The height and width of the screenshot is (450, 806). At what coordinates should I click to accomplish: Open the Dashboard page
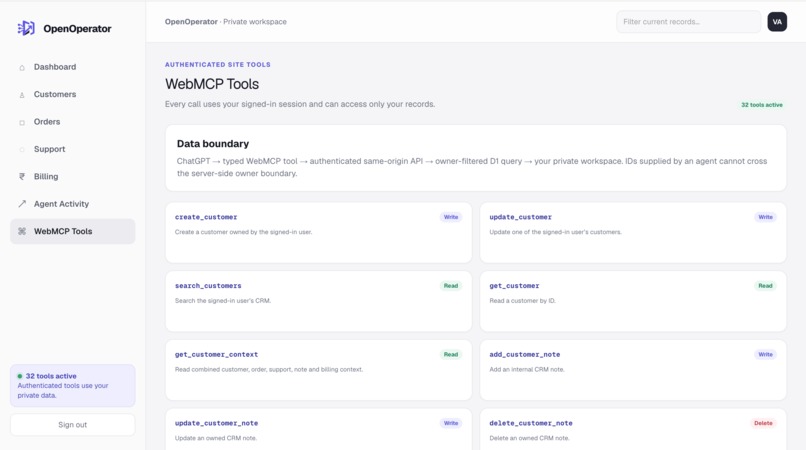[x=72, y=67]
